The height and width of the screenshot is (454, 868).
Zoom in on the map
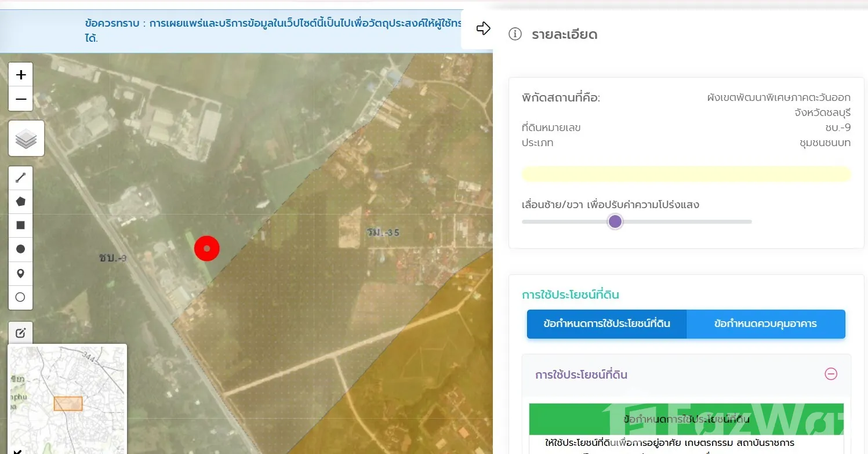tap(21, 75)
